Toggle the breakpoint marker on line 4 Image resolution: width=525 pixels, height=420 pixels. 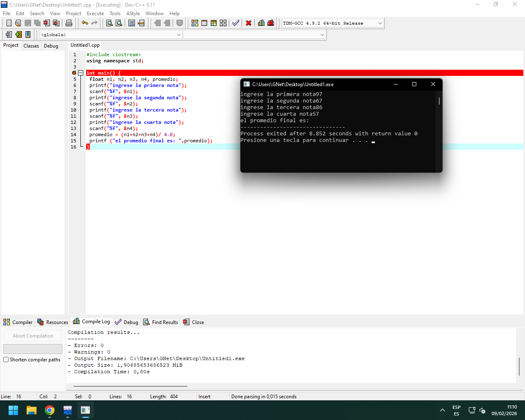point(74,73)
